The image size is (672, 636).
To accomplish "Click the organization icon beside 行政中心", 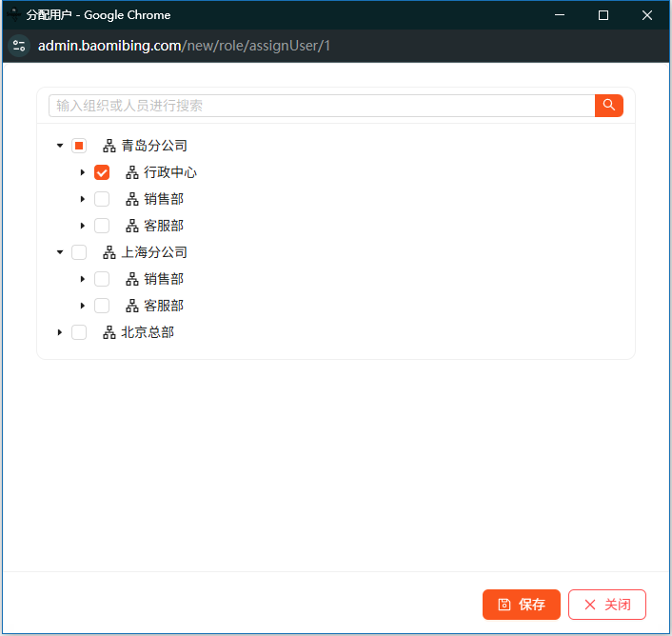I will [132, 172].
